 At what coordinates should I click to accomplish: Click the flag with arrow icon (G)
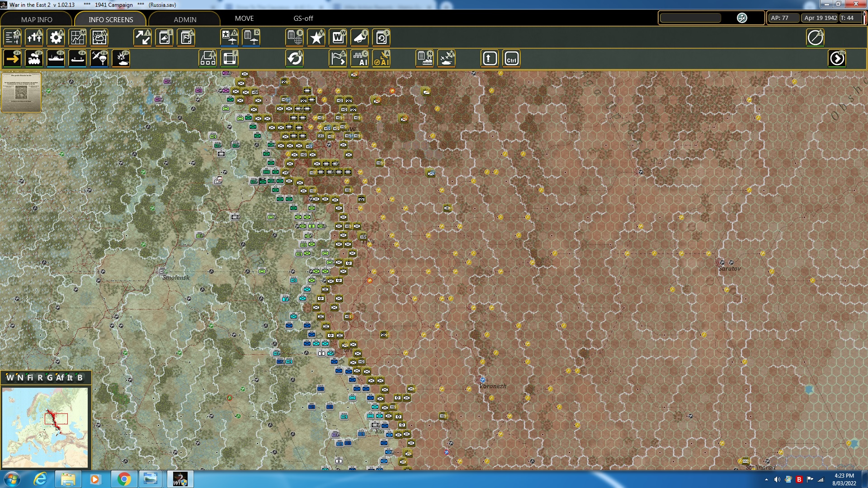(x=338, y=59)
